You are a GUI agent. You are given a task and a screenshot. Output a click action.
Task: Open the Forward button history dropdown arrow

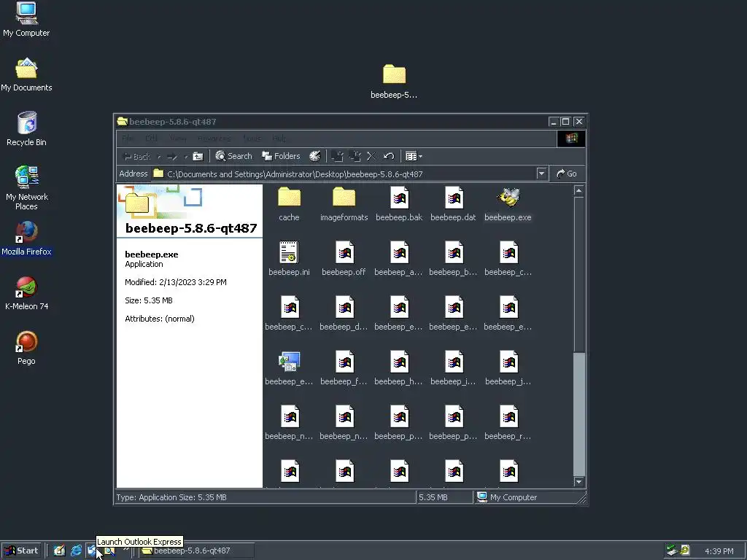click(185, 156)
